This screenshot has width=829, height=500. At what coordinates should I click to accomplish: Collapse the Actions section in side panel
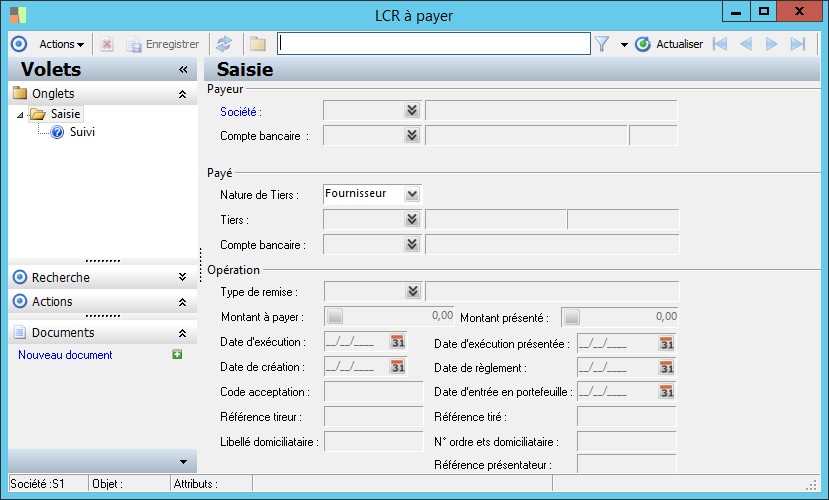pyautogui.click(x=182, y=302)
